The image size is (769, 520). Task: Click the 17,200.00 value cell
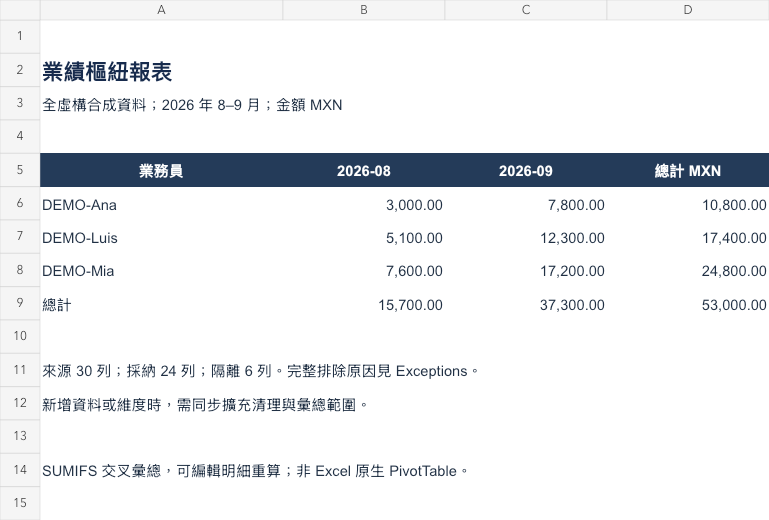point(526,271)
